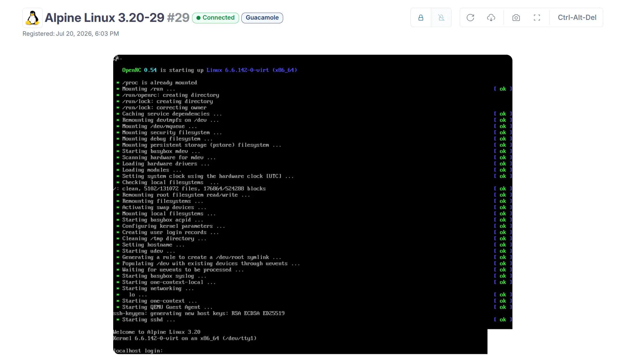Click the "Alpine Linux 3.20-29" title
The height and width of the screenshot is (364, 617).
coord(105,18)
